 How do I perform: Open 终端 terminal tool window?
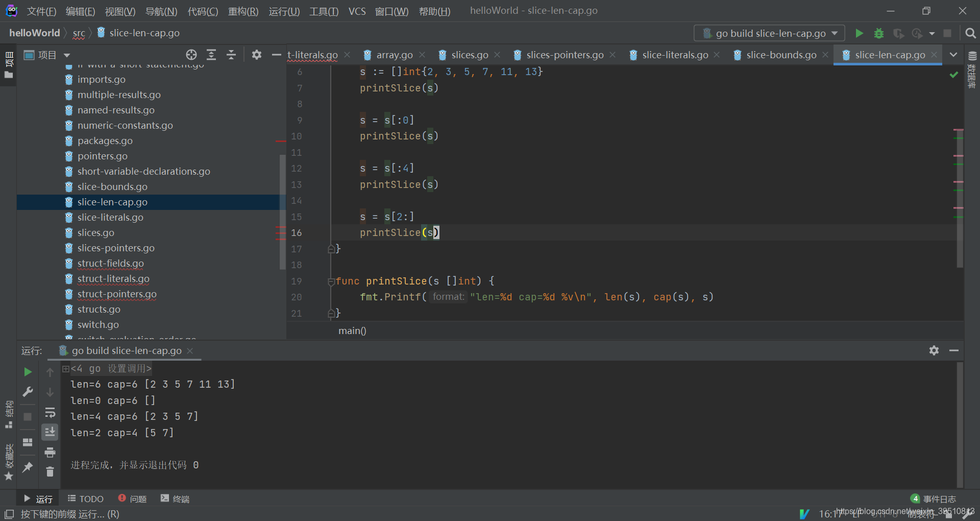click(175, 499)
